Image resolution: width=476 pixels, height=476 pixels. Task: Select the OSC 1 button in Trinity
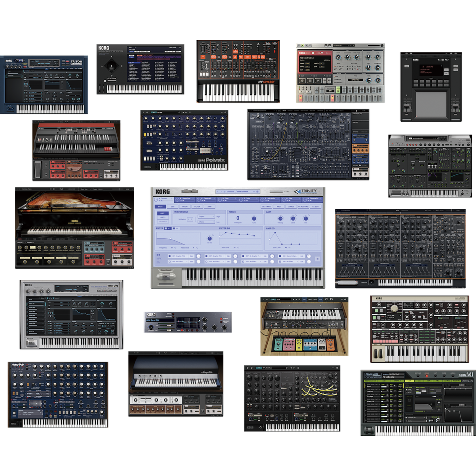pyautogui.click(x=163, y=213)
